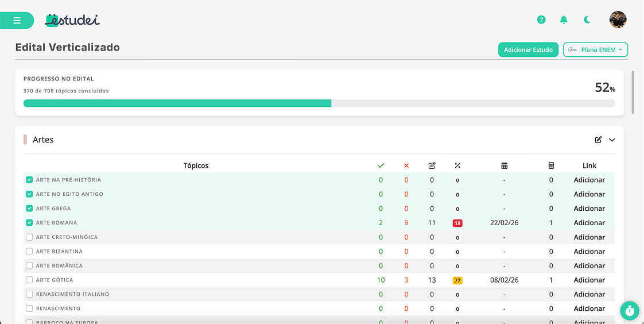Open the user profile avatar
The height and width of the screenshot is (324, 644).
click(x=618, y=20)
